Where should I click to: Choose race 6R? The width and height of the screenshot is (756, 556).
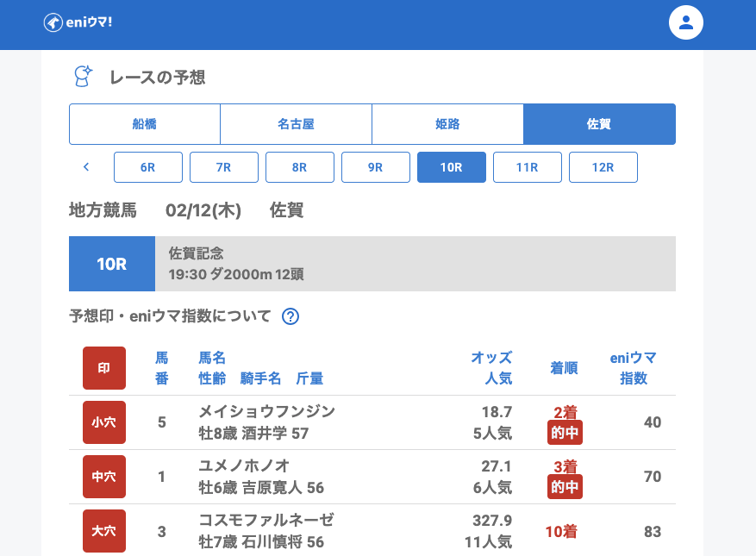(x=148, y=167)
